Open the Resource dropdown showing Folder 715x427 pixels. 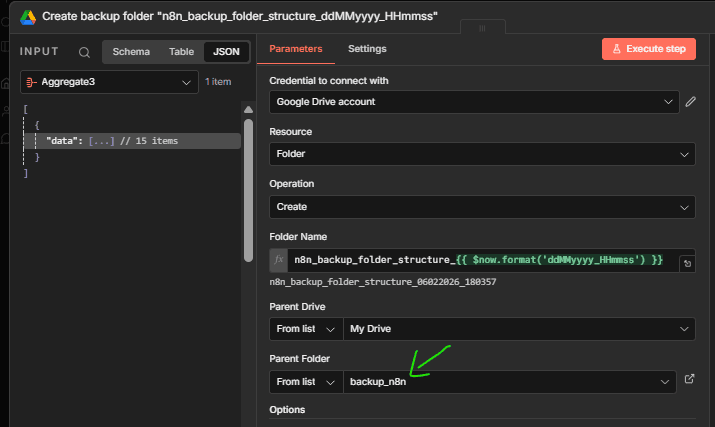(481, 154)
